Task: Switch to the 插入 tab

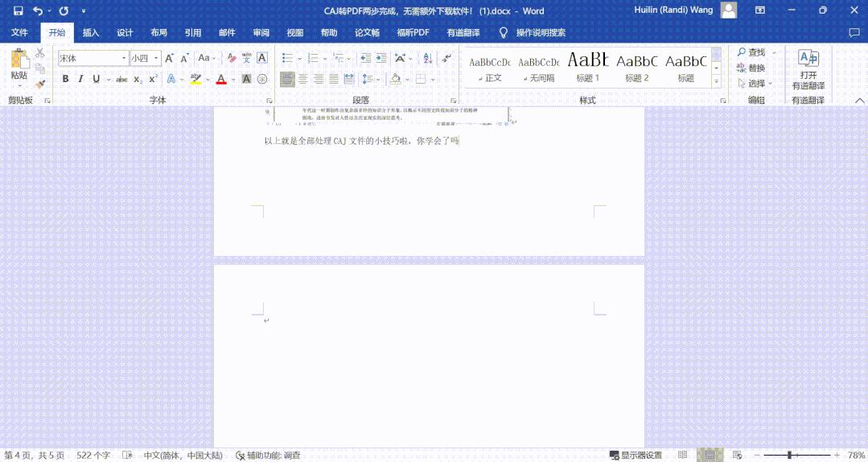Action: pyautogui.click(x=91, y=33)
